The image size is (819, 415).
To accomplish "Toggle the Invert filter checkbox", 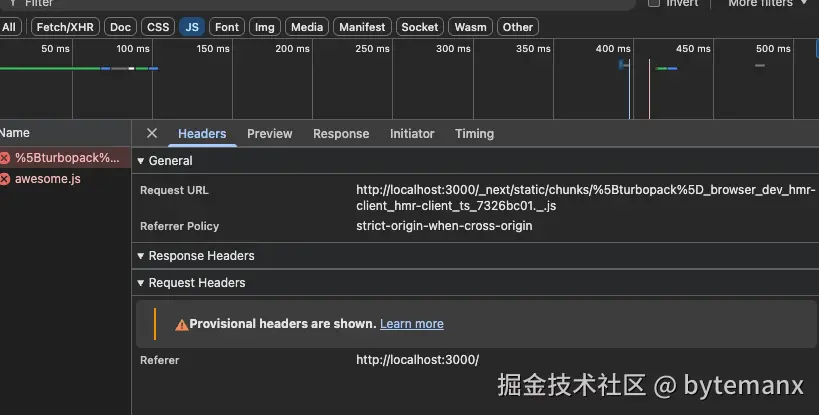I will coord(654,3).
